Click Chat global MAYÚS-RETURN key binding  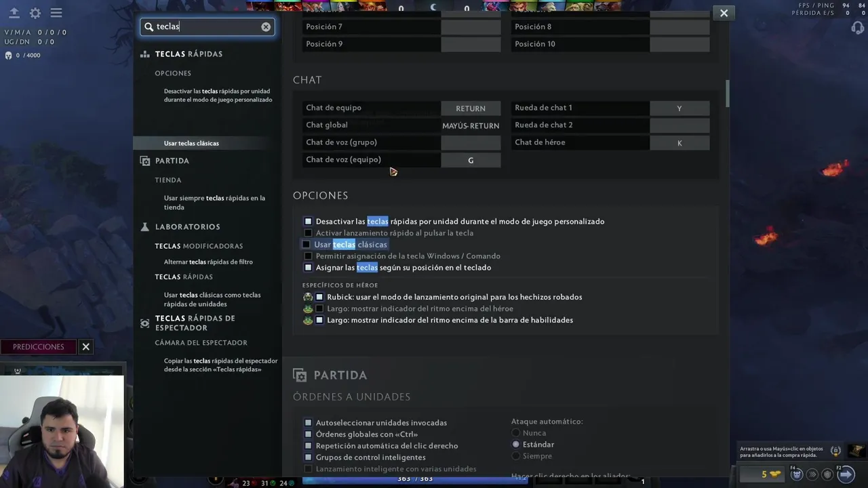(471, 125)
